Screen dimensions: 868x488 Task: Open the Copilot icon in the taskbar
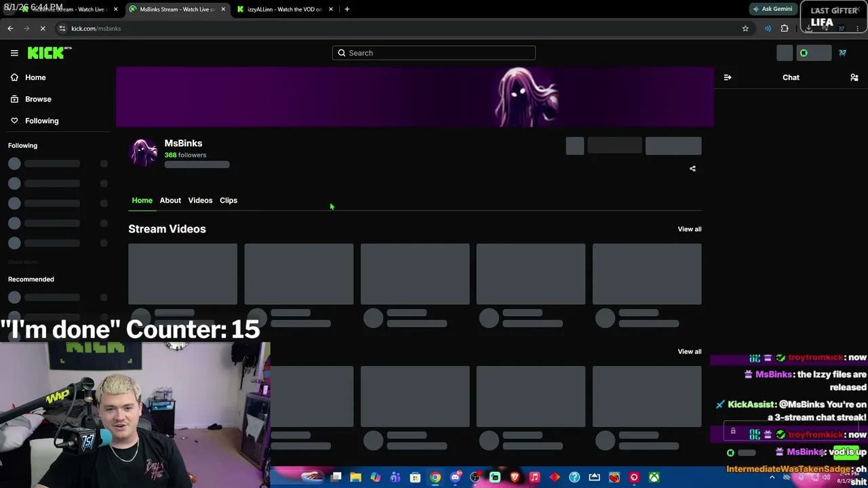pos(375,478)
